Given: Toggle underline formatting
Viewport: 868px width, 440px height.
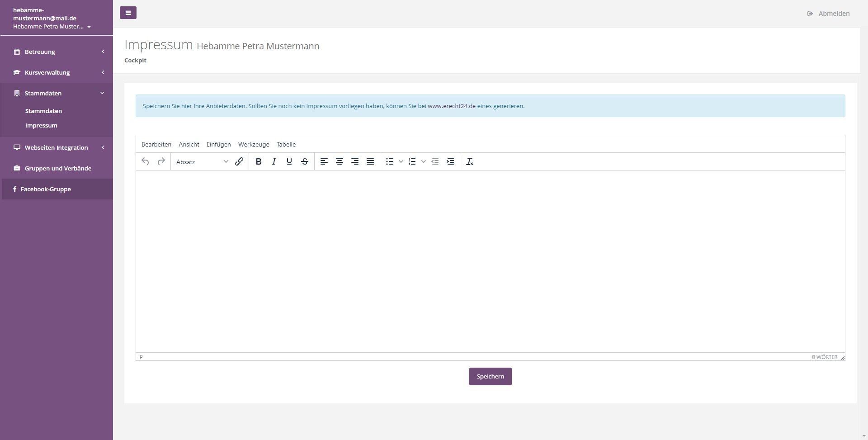Looking at the screenshot, I should tap(289, 161).
